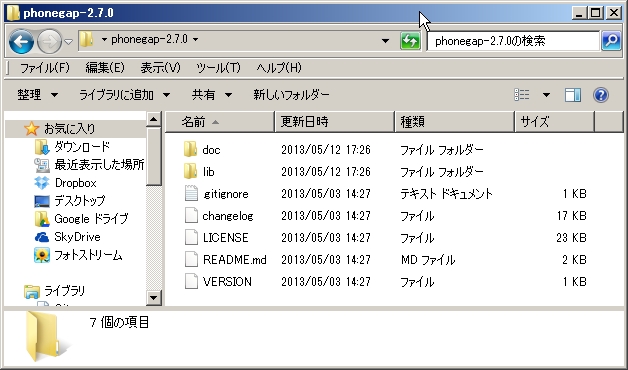Viewport: 628px width, 370px height.
Task: Click the changelog file name
Action: coord(227,216)
